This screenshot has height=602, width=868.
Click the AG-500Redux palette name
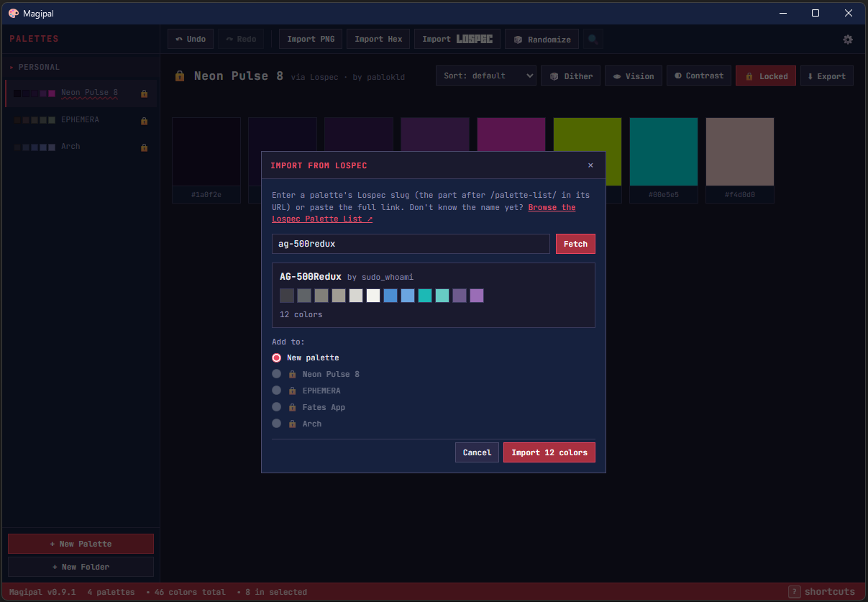pos(310,277)
